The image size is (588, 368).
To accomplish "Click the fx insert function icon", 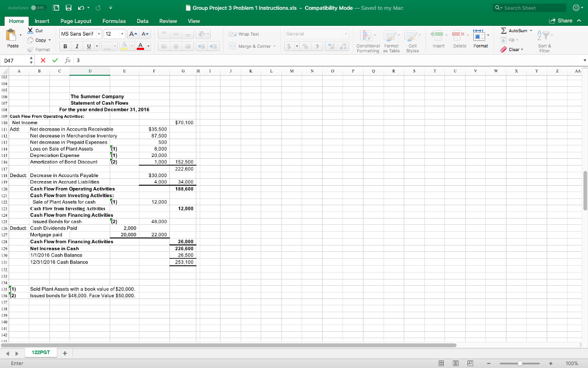I will 68,60.
